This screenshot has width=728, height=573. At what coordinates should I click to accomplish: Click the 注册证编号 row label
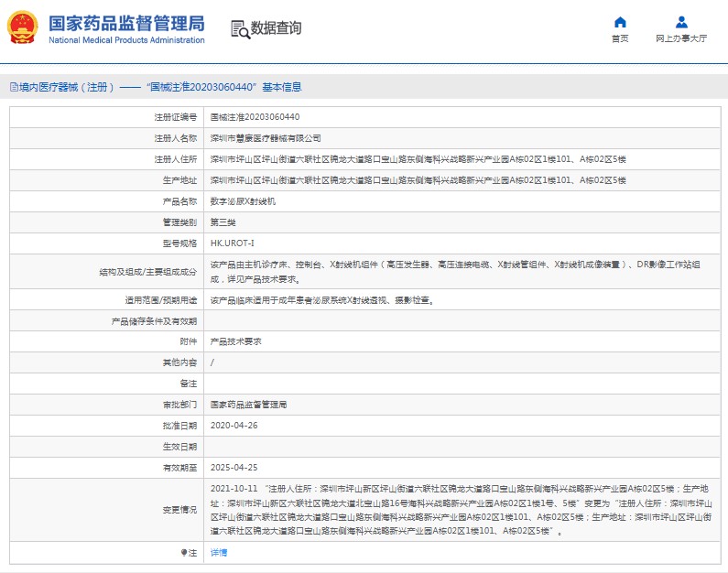(176, 117)
